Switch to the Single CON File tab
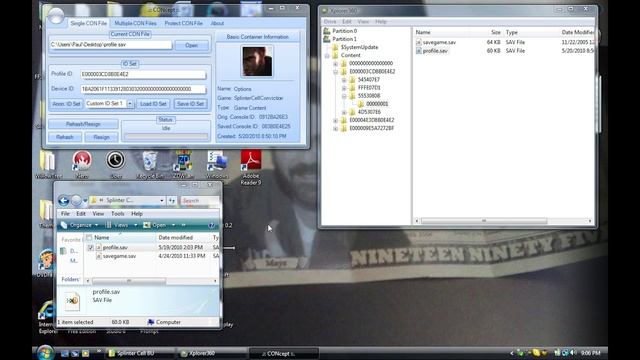 point(89,23)
